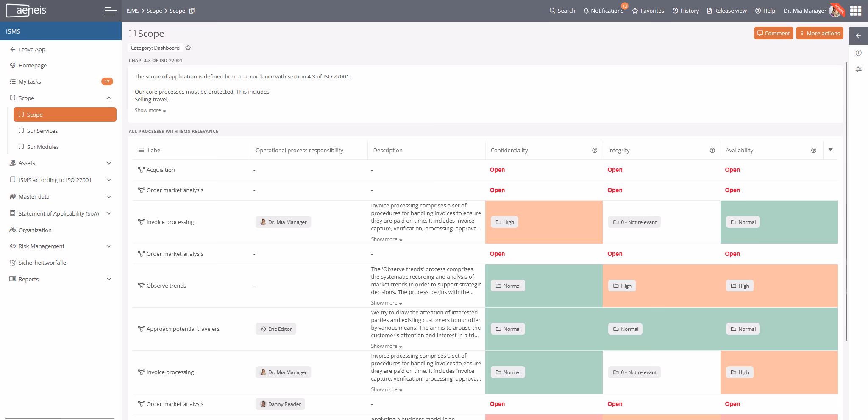Switch to Release view
The width and height of the screenshot is (868, 420).
[727, 11]
